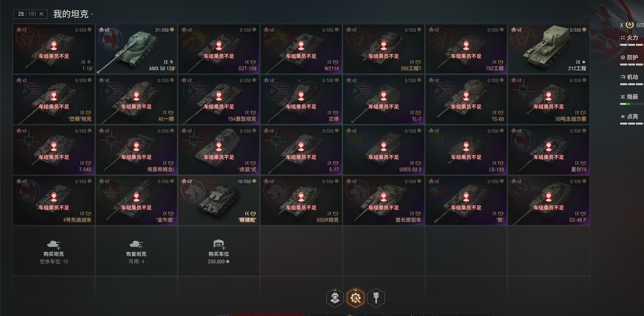Click the mobility 机动 stat icon

tap(623, 77)
